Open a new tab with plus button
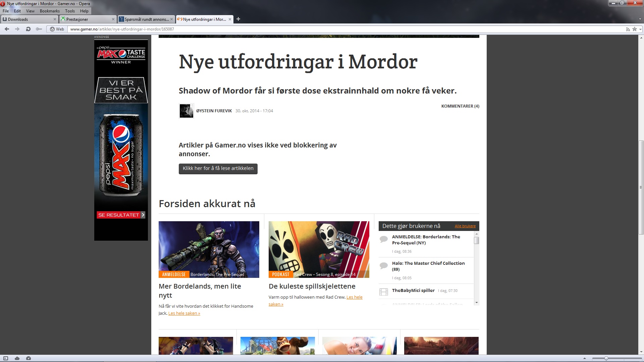 click(x=238, y=19)
